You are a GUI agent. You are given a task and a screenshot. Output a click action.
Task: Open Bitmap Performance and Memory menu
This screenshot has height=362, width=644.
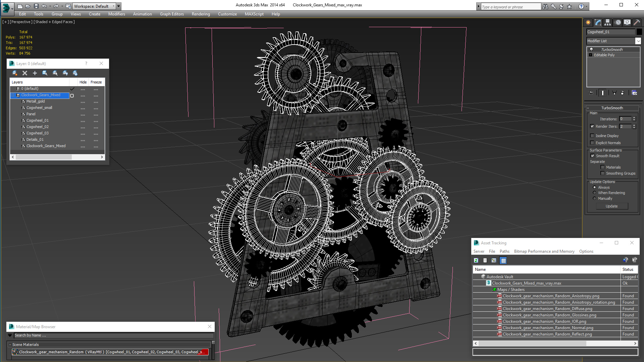544,251
